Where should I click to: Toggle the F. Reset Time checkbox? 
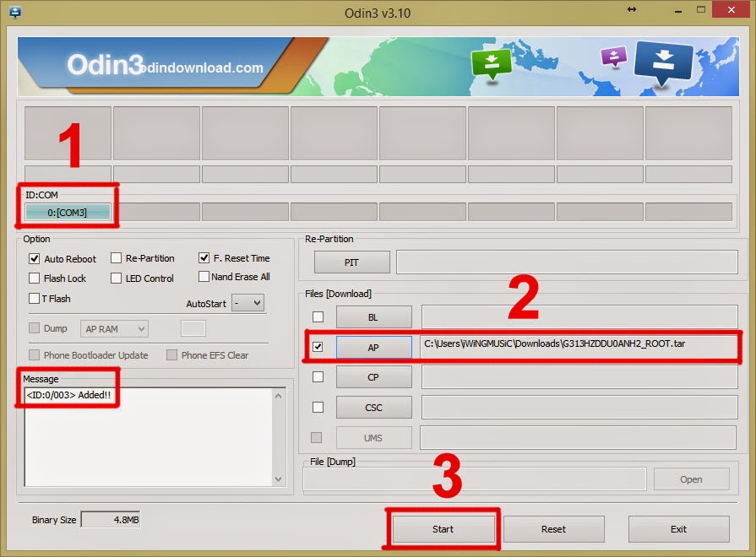click(x=204, y=257)
